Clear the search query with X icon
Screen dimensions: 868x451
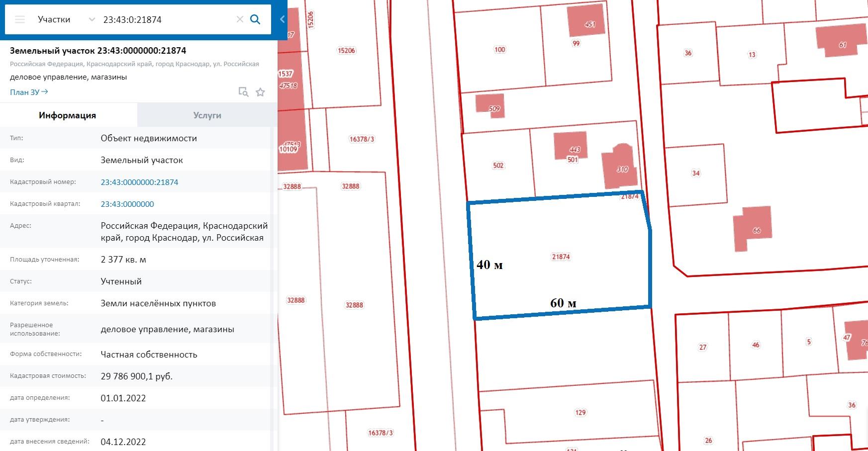[240, 20]
